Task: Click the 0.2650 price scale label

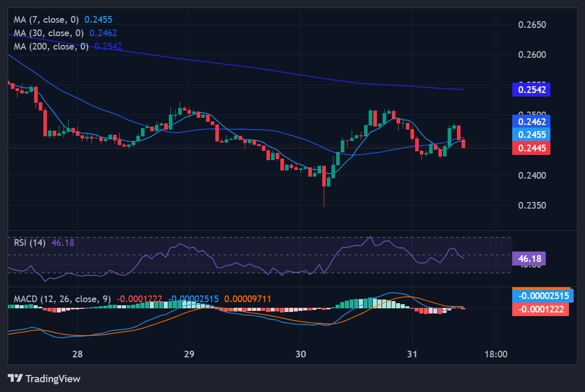Action: (531, 25)
